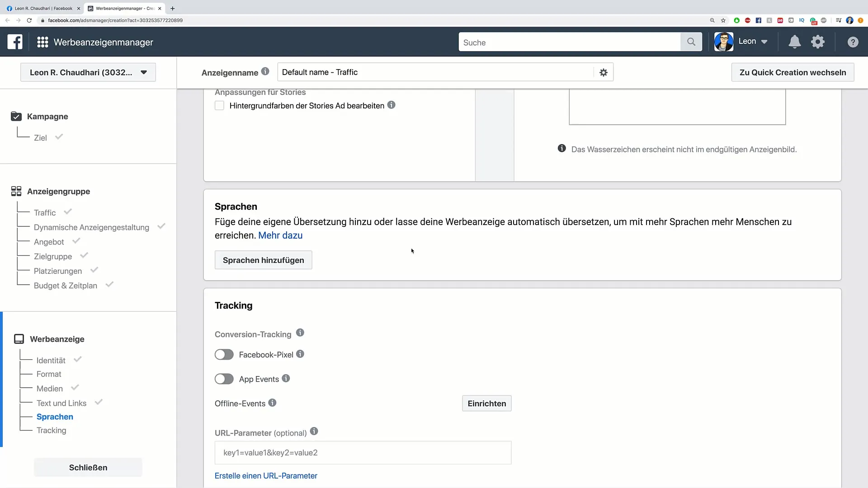Expand the Anzeigengruppe section
This screenshot has width=868, height=488.
[x=58, y=191]
